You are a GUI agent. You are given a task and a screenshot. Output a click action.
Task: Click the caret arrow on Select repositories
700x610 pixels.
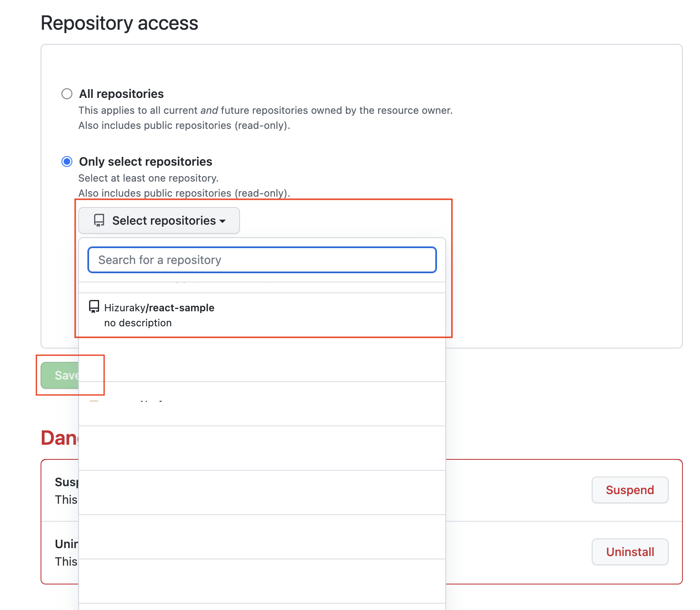pyautogui.click(x=222, y=221)
